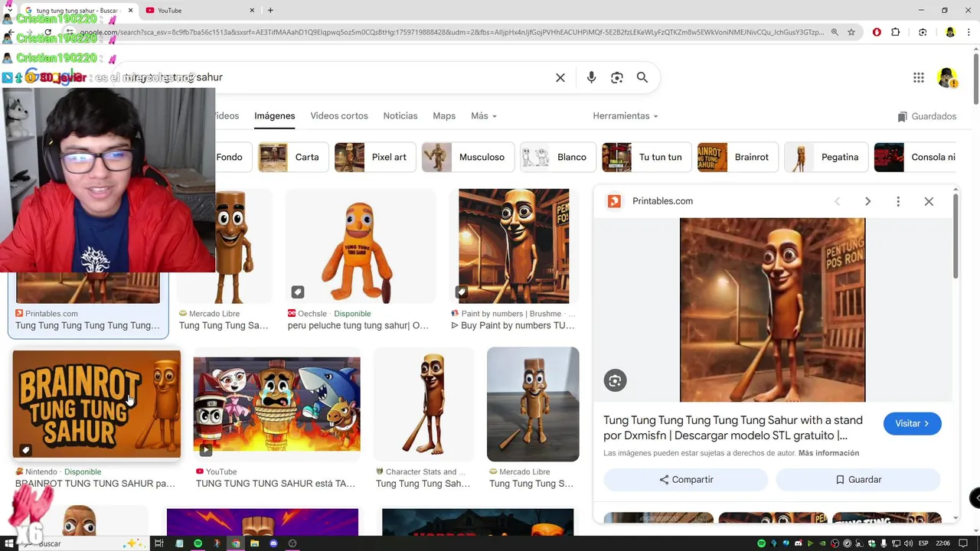Viewport: 980px width, 551px height.
Task: Expand the Herramientas dropdown
Action: point(626,116)
